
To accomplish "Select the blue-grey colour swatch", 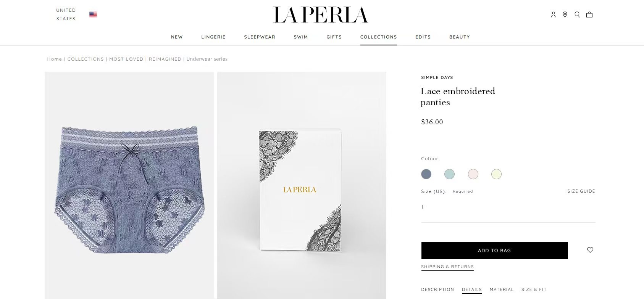I will click(x=426, y=174).
